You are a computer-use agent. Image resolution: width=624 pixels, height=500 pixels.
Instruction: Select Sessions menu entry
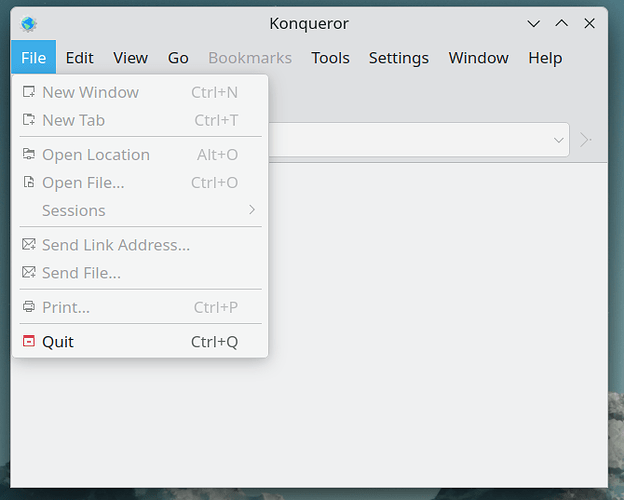140,210
